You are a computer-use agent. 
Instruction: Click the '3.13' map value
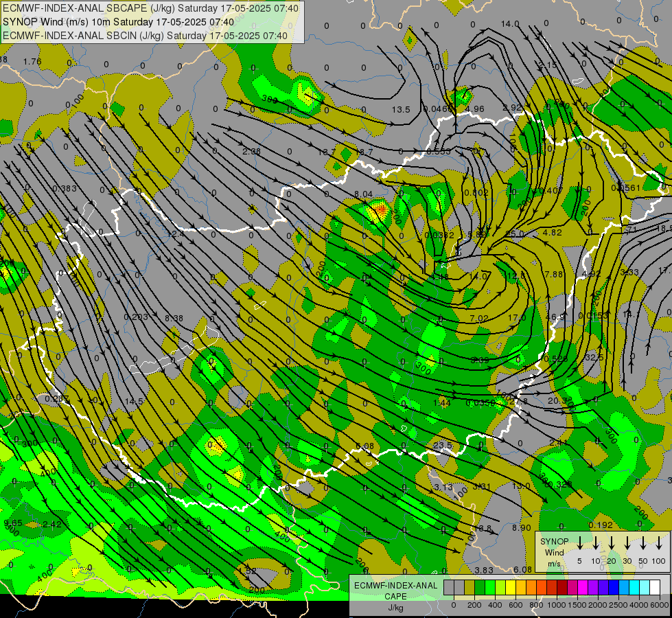click(443, 488)
